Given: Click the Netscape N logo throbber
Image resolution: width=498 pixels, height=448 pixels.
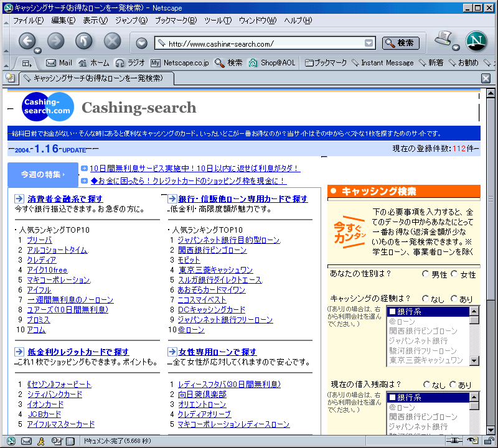Looking at the screenshot, I should pos(476,41).
